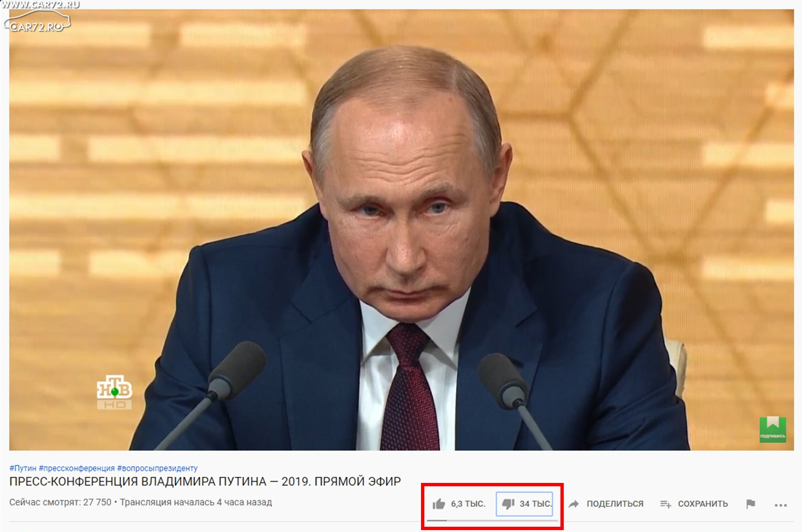Click the thumbs-down dislike icon
This screenshot has height=532, width=802.
coord(508,504)
